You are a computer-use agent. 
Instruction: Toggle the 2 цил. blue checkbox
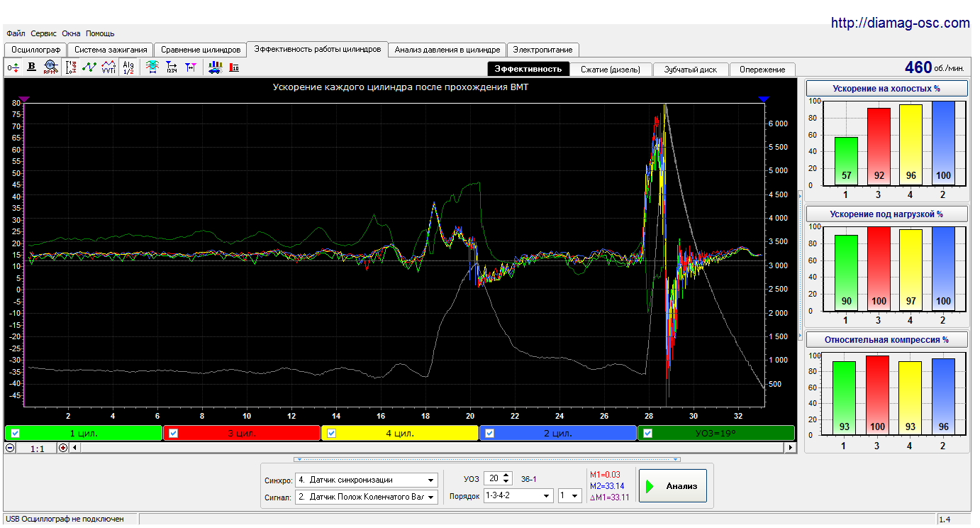pyautogui.click(x=490, y=433)
